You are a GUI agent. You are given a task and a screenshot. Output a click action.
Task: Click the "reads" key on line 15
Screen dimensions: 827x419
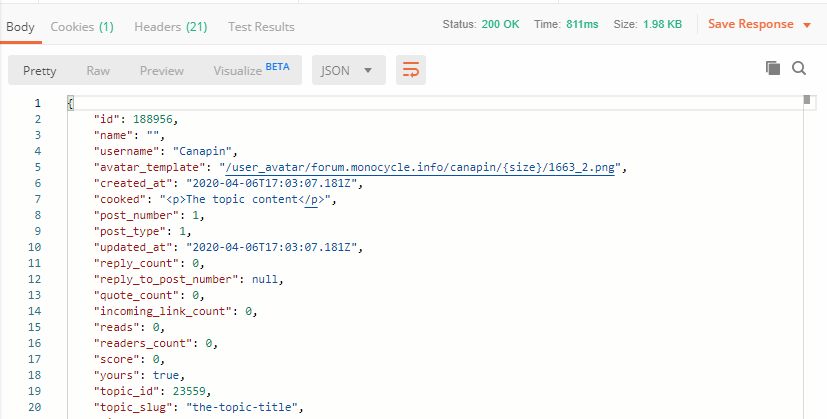coord(117,327)
